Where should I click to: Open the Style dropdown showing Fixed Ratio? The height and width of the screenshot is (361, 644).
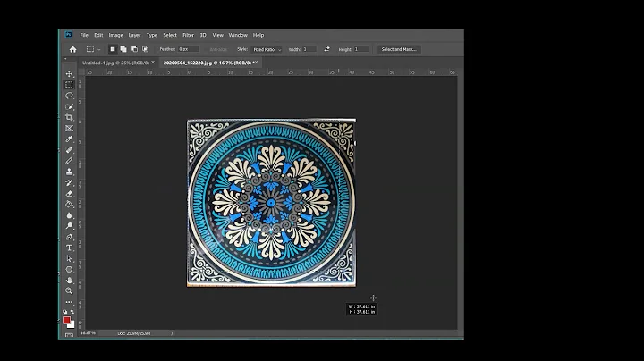pyautogui.click(x=267, y=49)
